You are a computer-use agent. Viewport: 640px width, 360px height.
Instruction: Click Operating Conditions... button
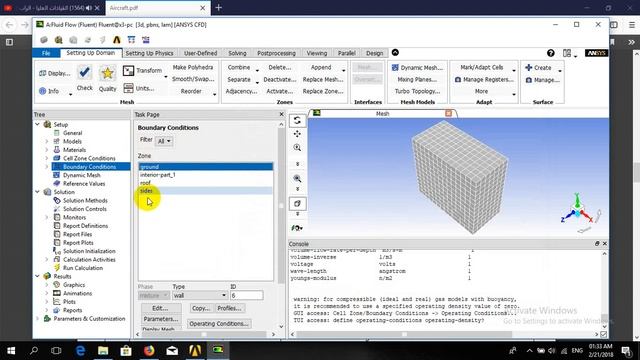(x=219, y=323)
